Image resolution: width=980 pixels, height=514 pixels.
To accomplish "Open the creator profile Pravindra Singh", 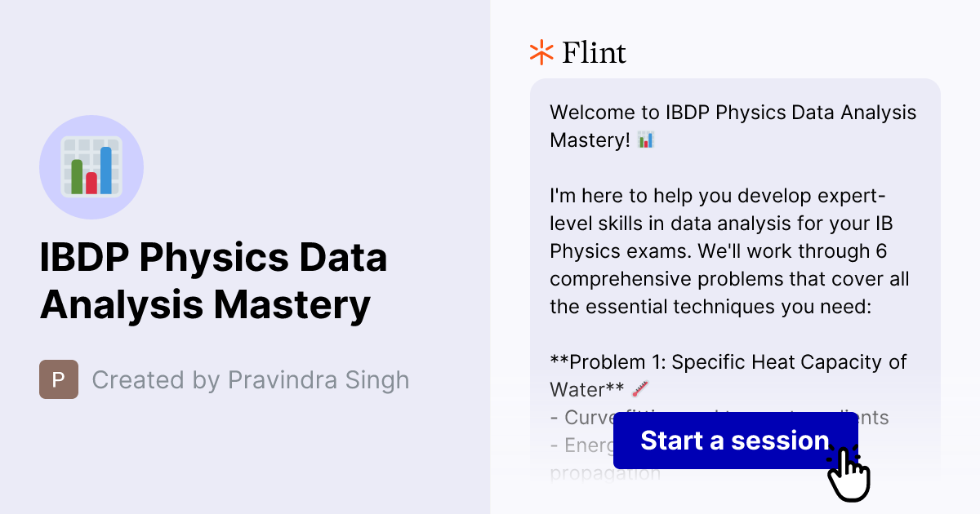I will (x=318, y=379).
